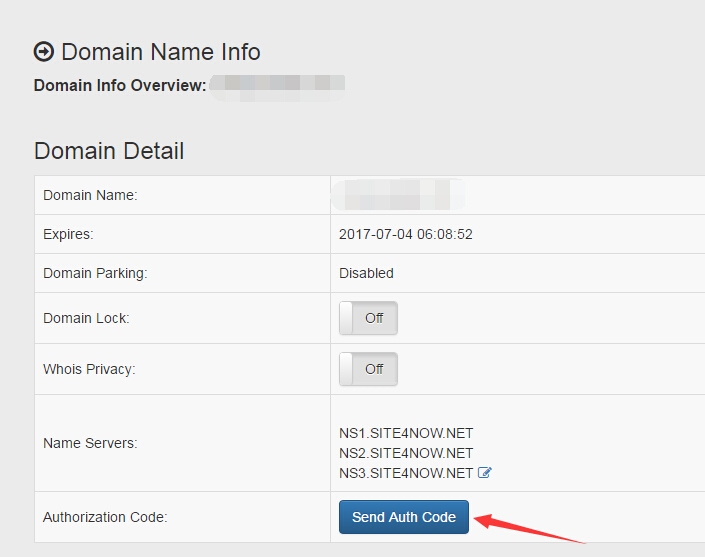
Task: Click the NS2.SITE4NOW.NET name server entry
Action: [x=406, y=453]
